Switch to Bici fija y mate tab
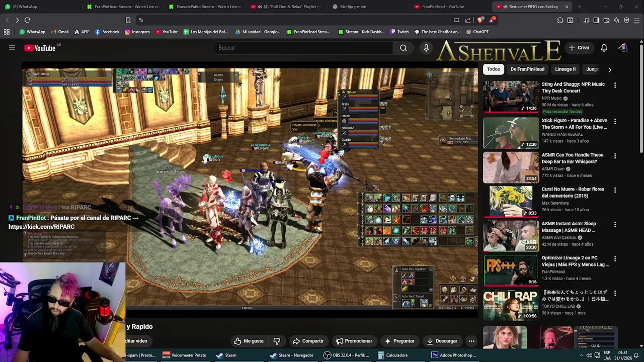 369,7
